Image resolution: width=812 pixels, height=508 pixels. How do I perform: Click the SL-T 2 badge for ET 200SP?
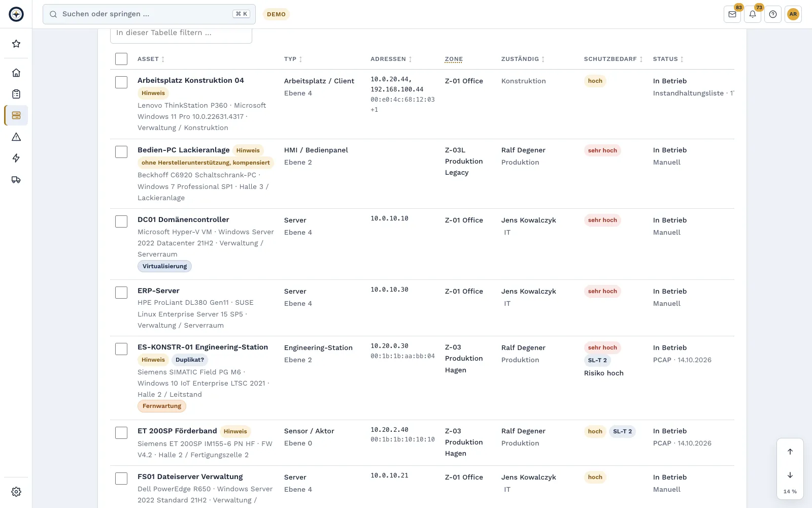622,431
